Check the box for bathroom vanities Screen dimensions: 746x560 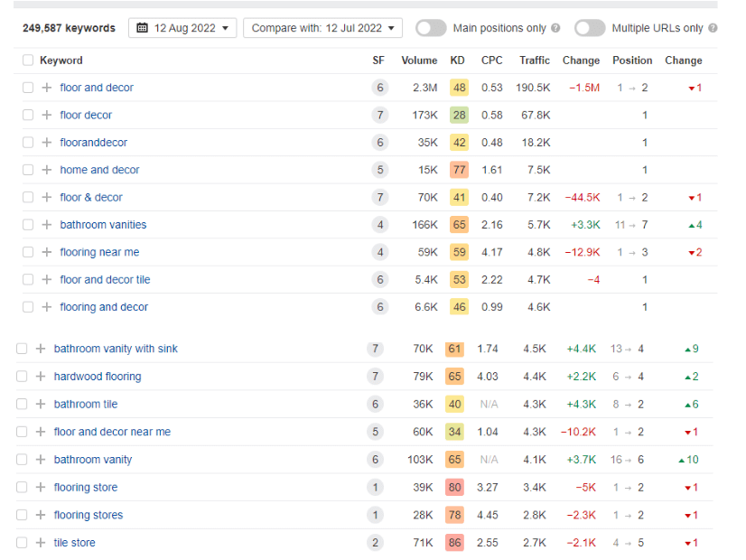tap(28, 225)
